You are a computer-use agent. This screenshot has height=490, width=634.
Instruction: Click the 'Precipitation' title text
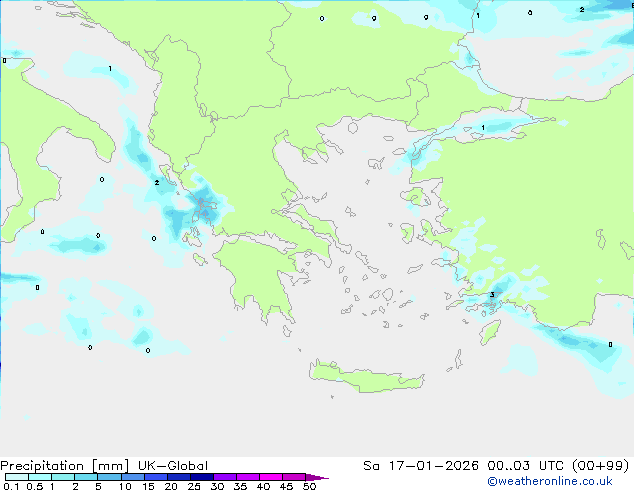[42, 466]
